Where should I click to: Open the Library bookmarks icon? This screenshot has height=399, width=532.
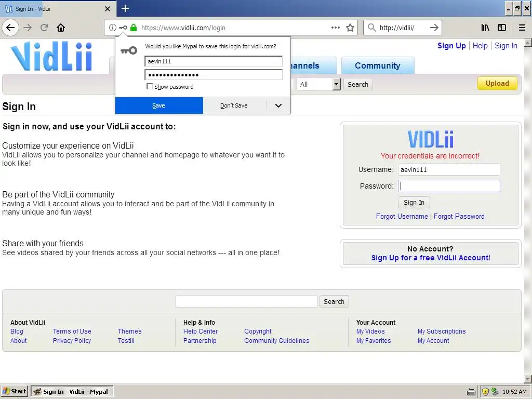[485, 28]
